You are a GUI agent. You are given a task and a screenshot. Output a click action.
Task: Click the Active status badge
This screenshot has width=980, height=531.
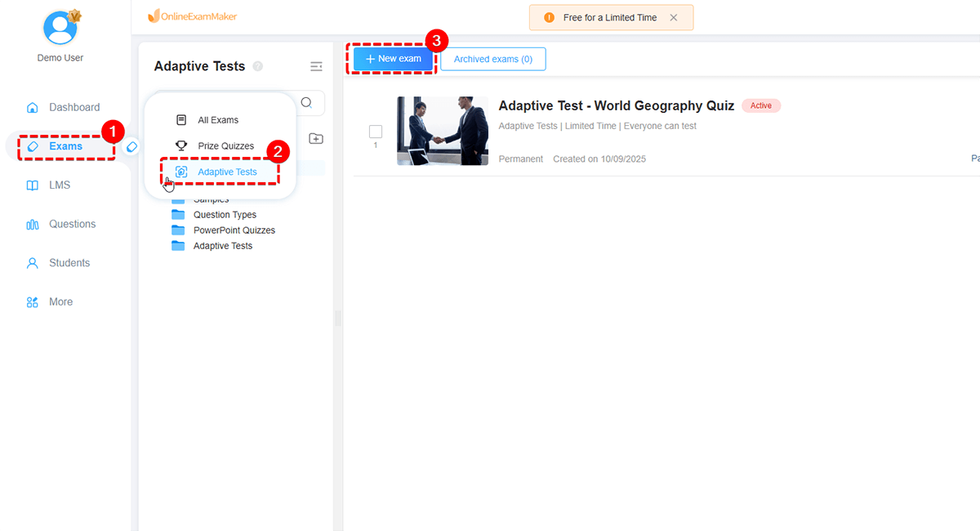[761, 105]
